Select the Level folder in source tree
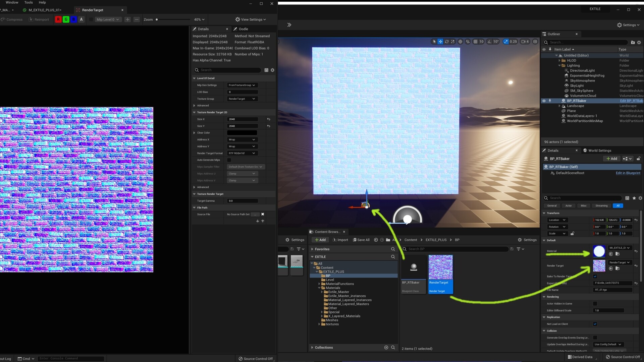The image size is (644, 362). 330,280
